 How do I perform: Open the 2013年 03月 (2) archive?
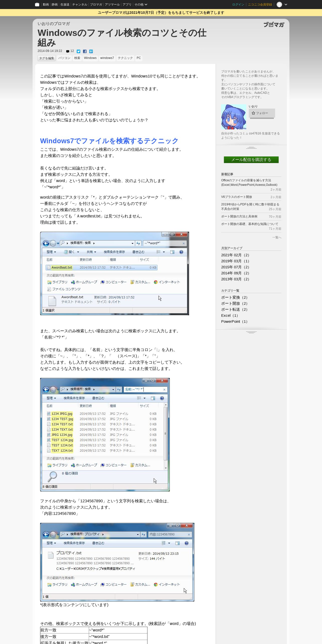click(x=235, y=279)
